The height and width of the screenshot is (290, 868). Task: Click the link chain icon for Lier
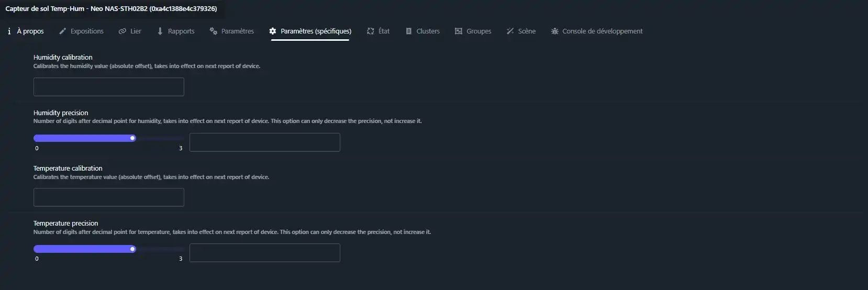tap(123, 31)
